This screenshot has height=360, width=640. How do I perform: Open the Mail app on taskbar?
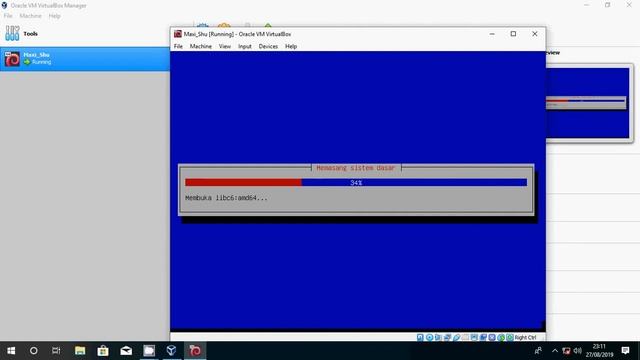coord(126,351)
